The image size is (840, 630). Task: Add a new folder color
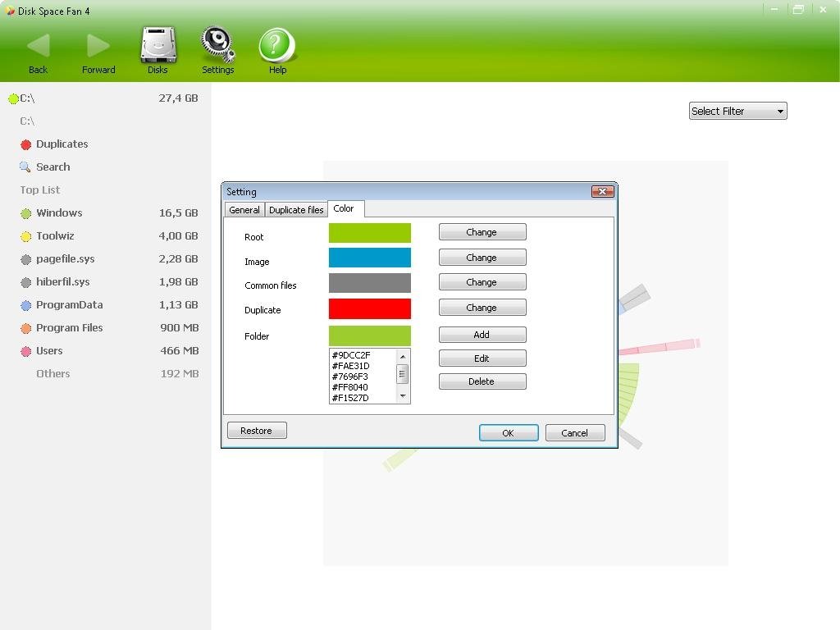click(482, 335)
